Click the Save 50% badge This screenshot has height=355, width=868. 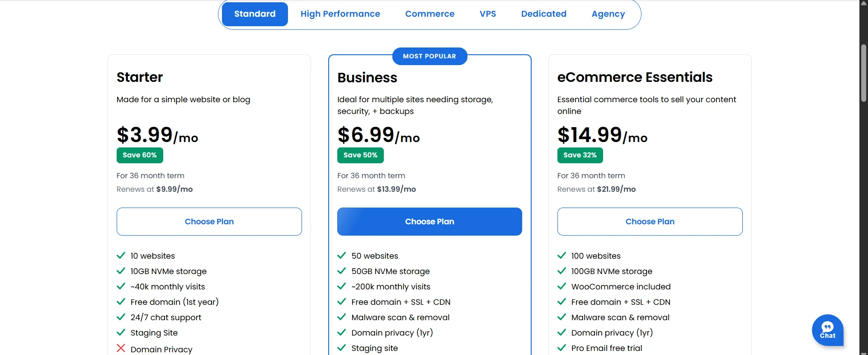pyautogui.click(x=360, y=155)
